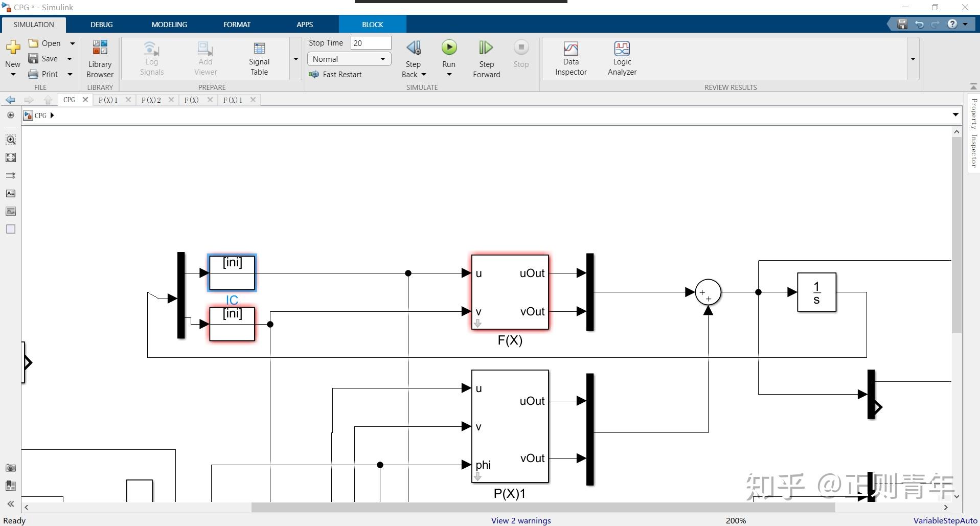The height and width of the screenshot is (526, 980).
Task: Expand the Print dropdown arrow
Action: click(x=70, y=74)
